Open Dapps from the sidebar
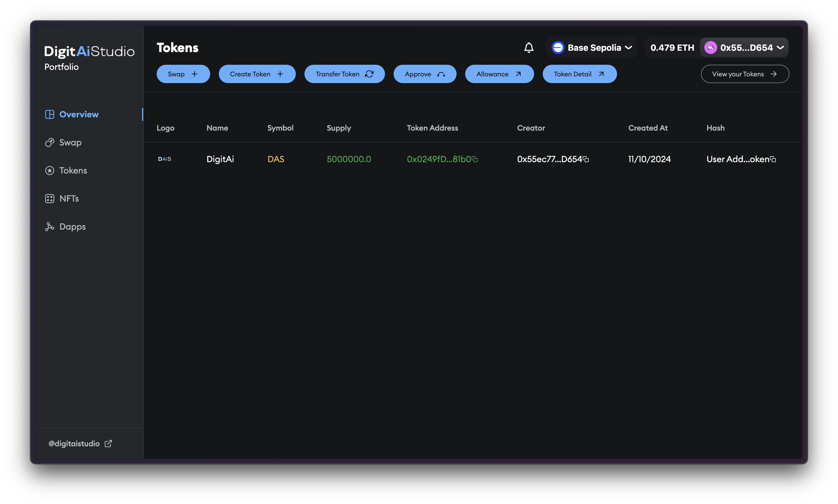Viewport: 838px width, 504px height. 72,227
